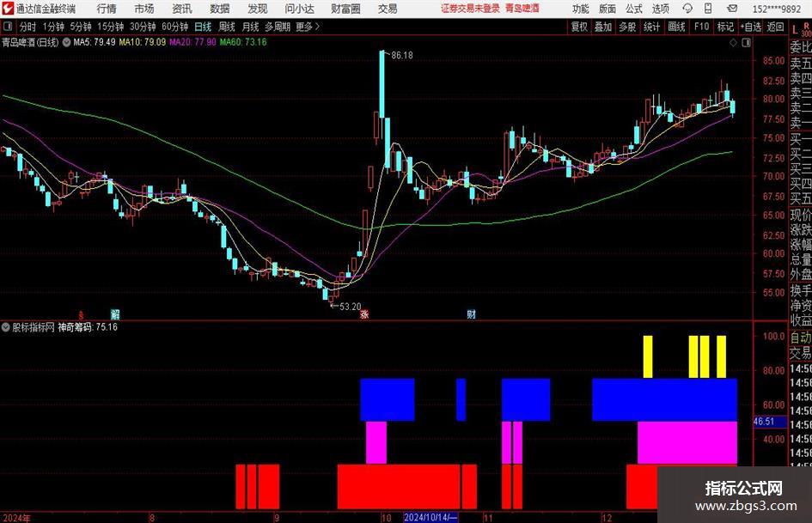Switch to the 60分钟 period

175,27
